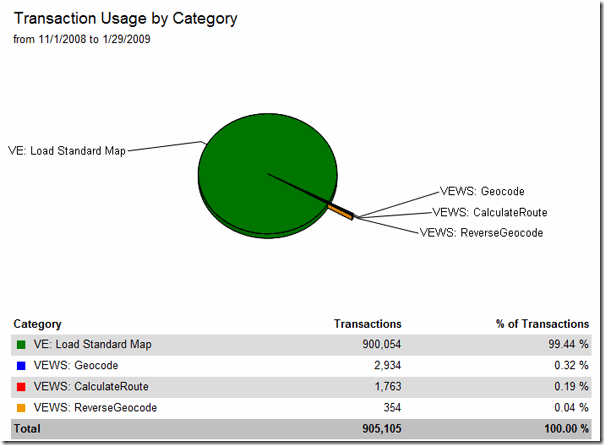The width and height of the screenshot is (604, 445).
Task: Select the thin orange pie slice
Action: click(x=341, y=212)
